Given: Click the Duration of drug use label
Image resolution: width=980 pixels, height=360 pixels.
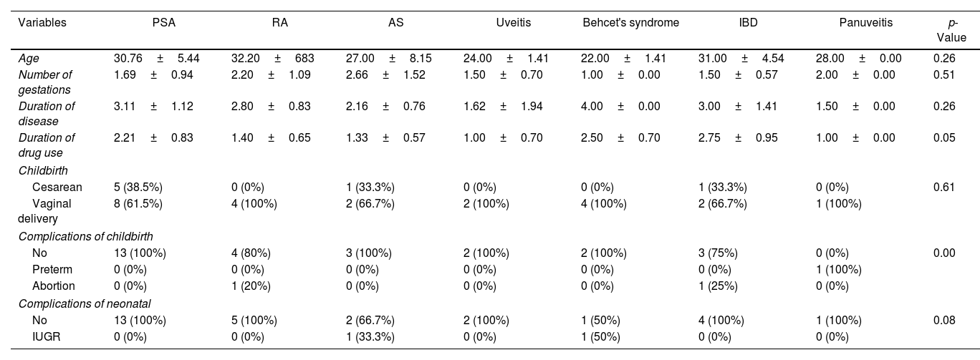Looking at the screenshot, I should 47,144.
